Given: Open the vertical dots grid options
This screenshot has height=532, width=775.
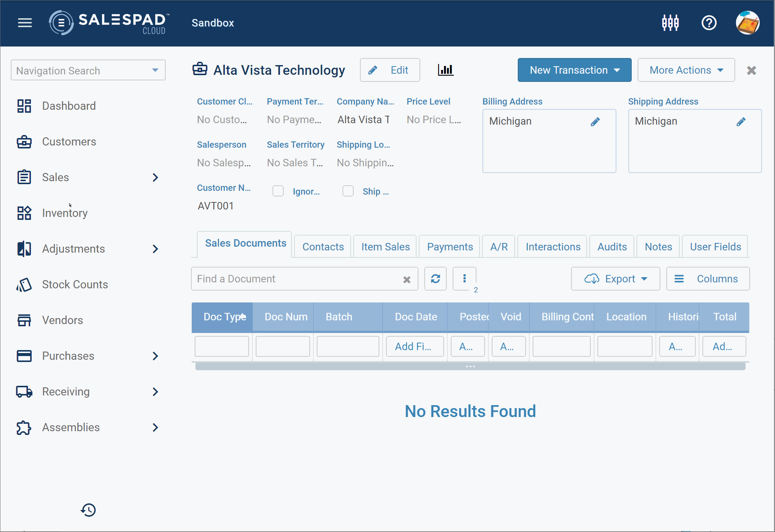Looking at the screenshot, I should pos(465,279).
